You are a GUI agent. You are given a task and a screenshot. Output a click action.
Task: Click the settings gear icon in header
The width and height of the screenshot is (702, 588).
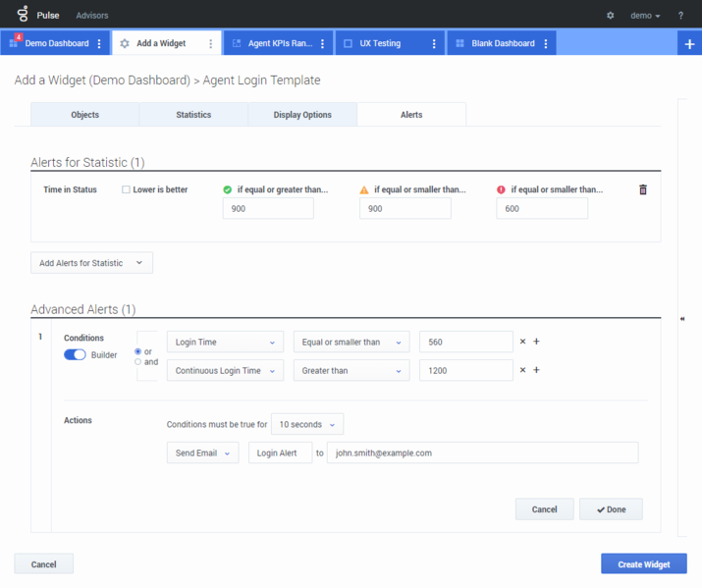click(610, 16)
